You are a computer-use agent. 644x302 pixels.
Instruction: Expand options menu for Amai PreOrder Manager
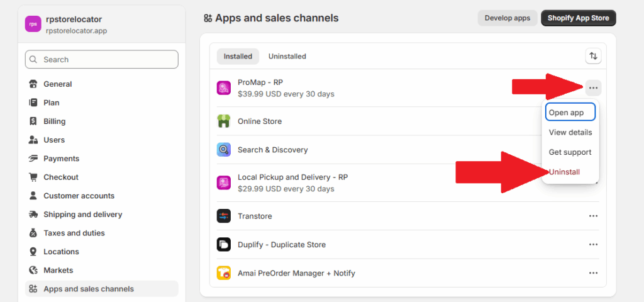(593, 273)
